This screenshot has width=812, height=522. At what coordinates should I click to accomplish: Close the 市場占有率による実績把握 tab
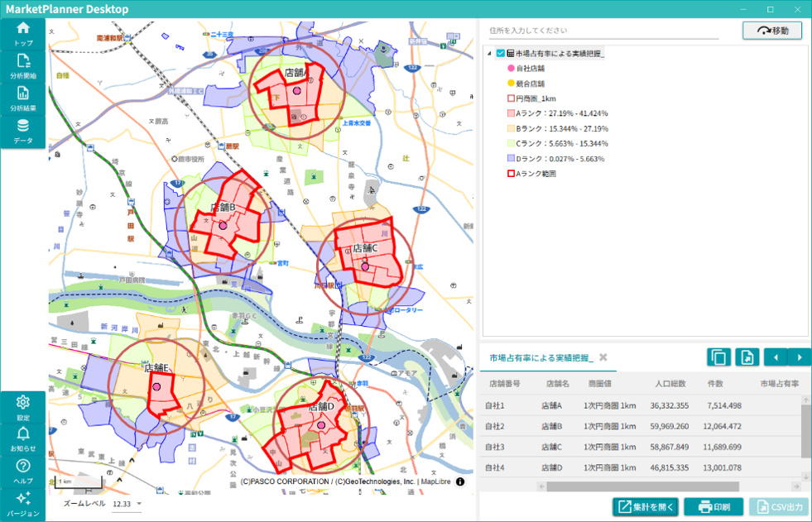point(603,357)
